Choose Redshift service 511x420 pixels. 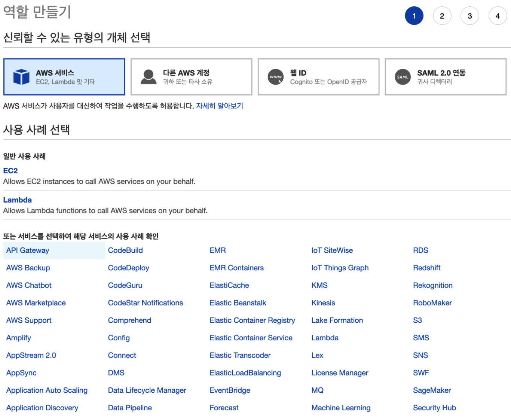(427, 268)
